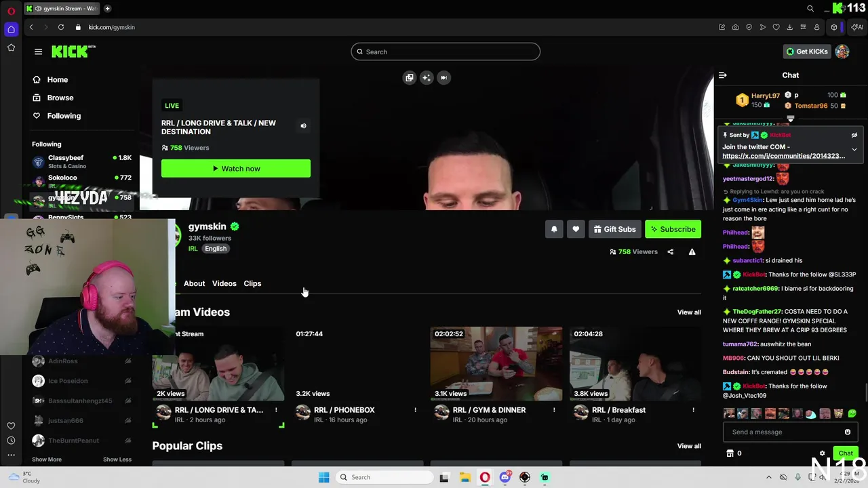Toggle notifications bell for gymskin
This screenshot has width=868, height=488.
554,229
